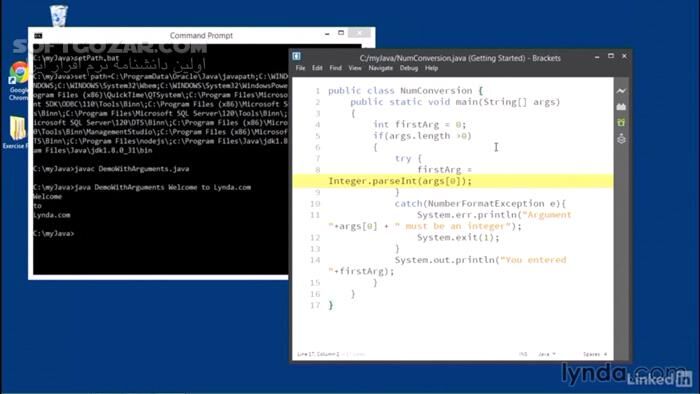Click the Spaces indentation setting in status bar
Screen dimensions: 700x394
[594, 354]
